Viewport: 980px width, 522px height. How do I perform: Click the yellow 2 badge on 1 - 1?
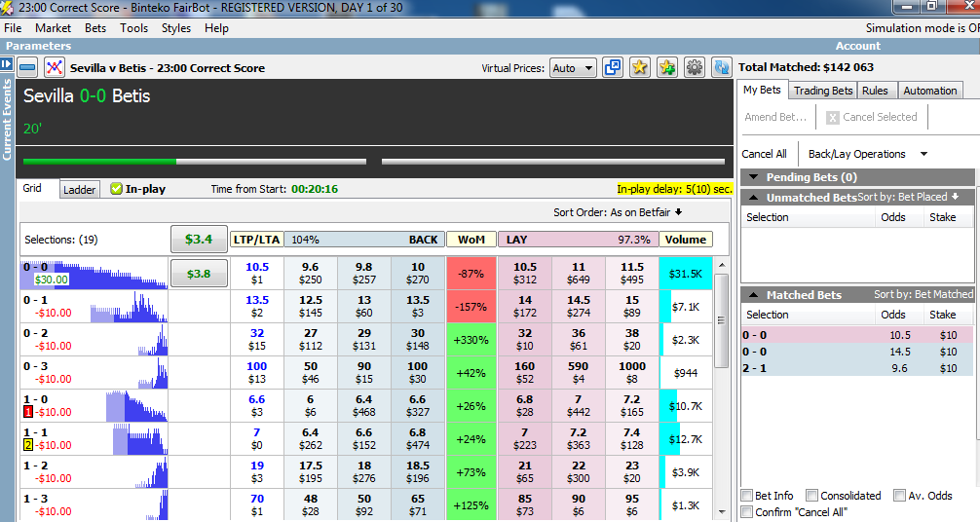tap(28, 445)
